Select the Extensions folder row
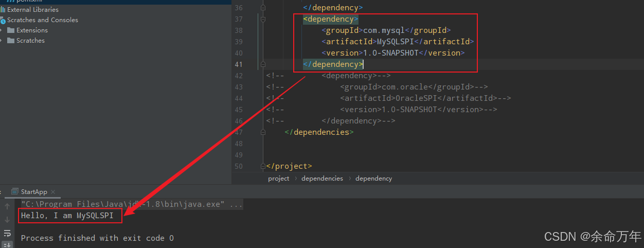644x248 pixels. point(116,30)
